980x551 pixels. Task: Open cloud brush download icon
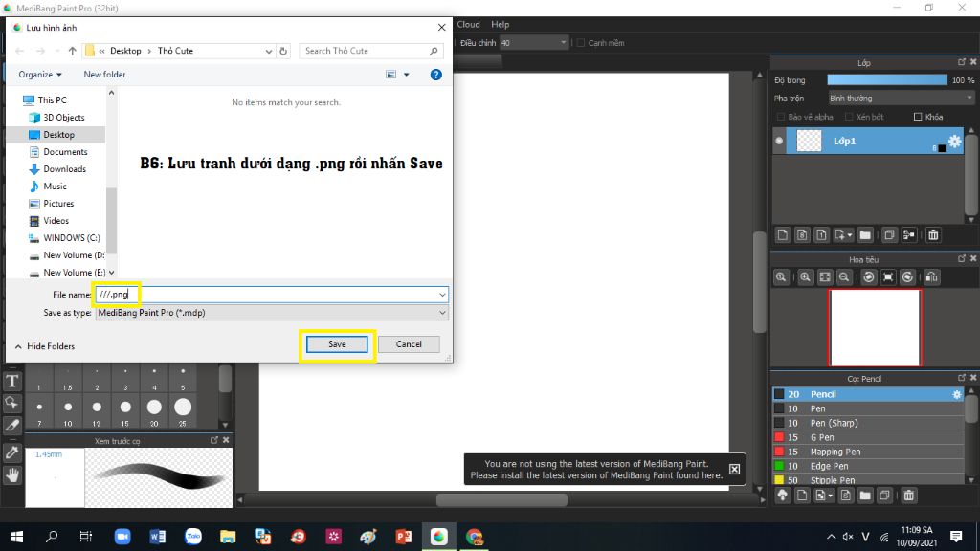coord(783,496)
